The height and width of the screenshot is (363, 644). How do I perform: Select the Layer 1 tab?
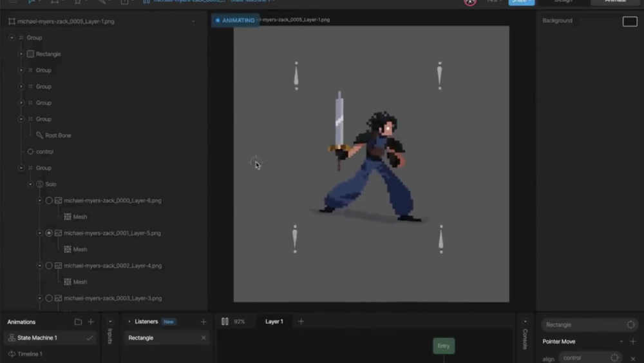tap(274, 322)
